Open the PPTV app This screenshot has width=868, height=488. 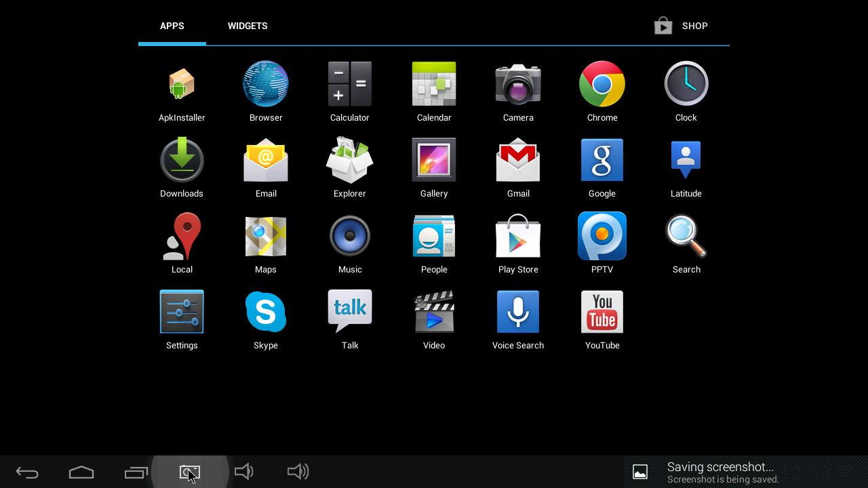click(x=602, y=236)
